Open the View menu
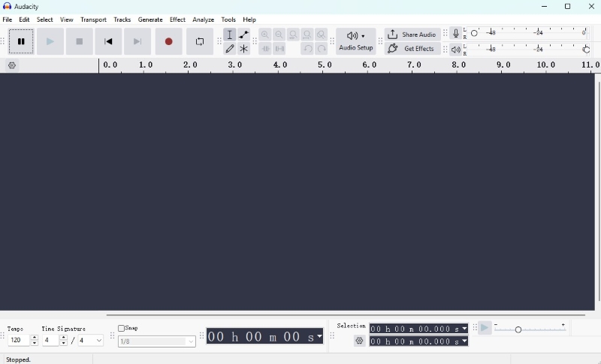The height and width of the screenshot is (364, 601). (66, 20)
